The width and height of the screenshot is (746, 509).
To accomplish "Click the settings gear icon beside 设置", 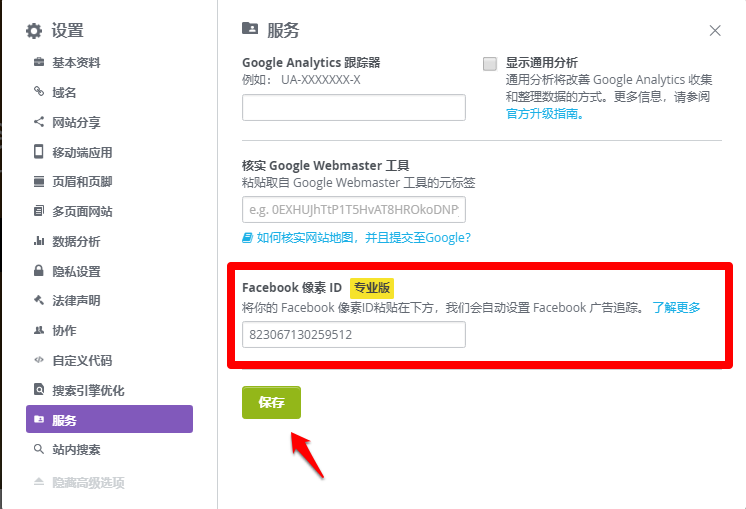I will coord(34,31).
